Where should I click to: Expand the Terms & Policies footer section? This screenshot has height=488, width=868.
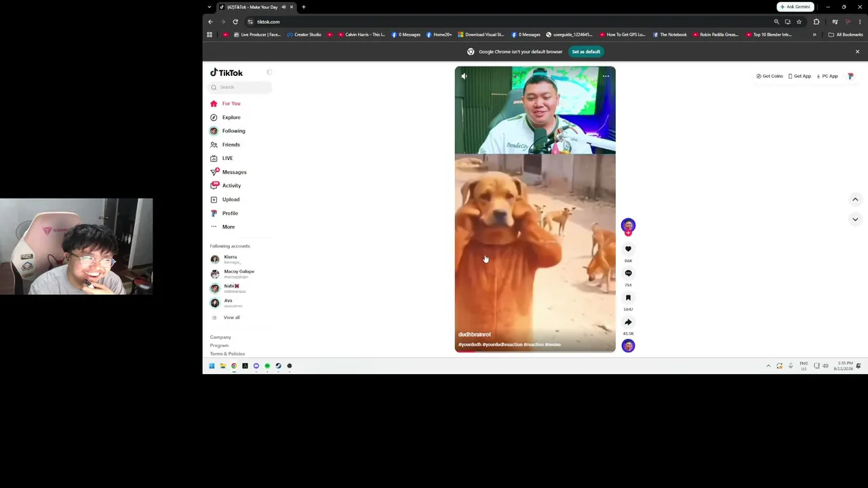coord(227,354)
